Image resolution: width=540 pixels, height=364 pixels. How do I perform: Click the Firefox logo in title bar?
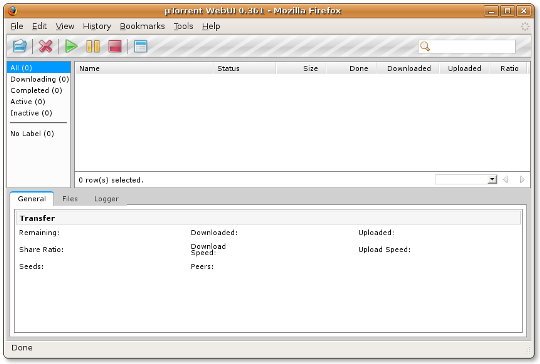pos(13,11)
